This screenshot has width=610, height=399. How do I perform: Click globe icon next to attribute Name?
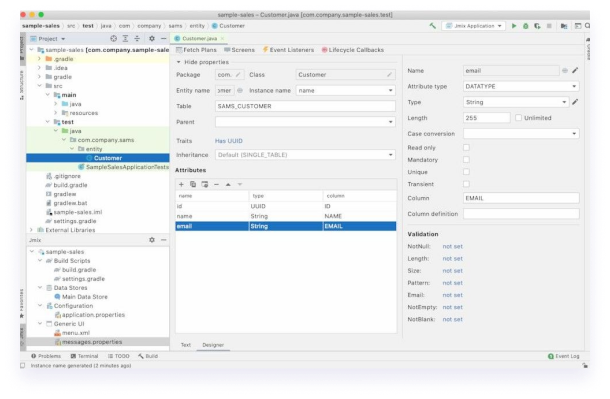[x=564, y=70]
